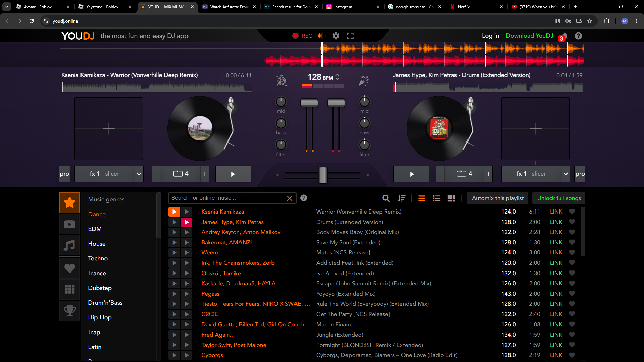Toggle the right deck loop button

click(464, 174)
